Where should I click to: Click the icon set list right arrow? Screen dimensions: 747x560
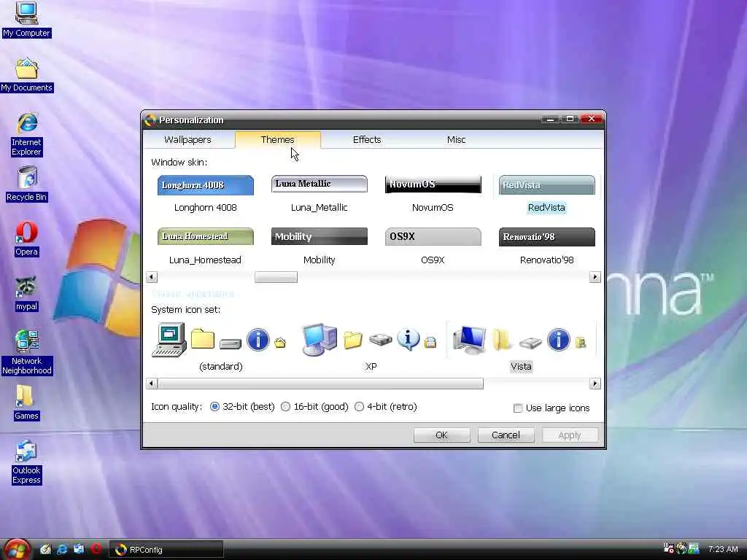tap(595, 384)
